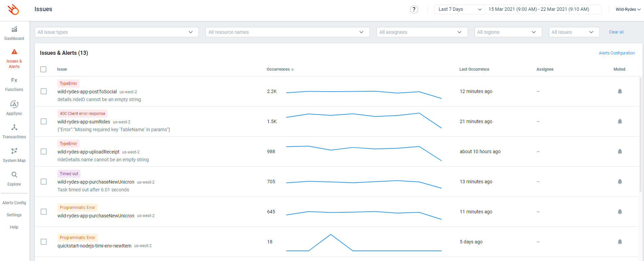Click 'Task timed out after 6.01 seconds'
Viewport: 644px width, 261px height.
click(93, 190)
